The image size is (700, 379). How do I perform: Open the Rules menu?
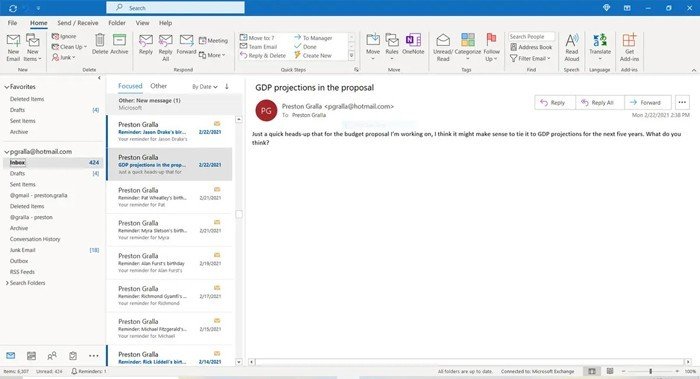click(x=392, y=47)
